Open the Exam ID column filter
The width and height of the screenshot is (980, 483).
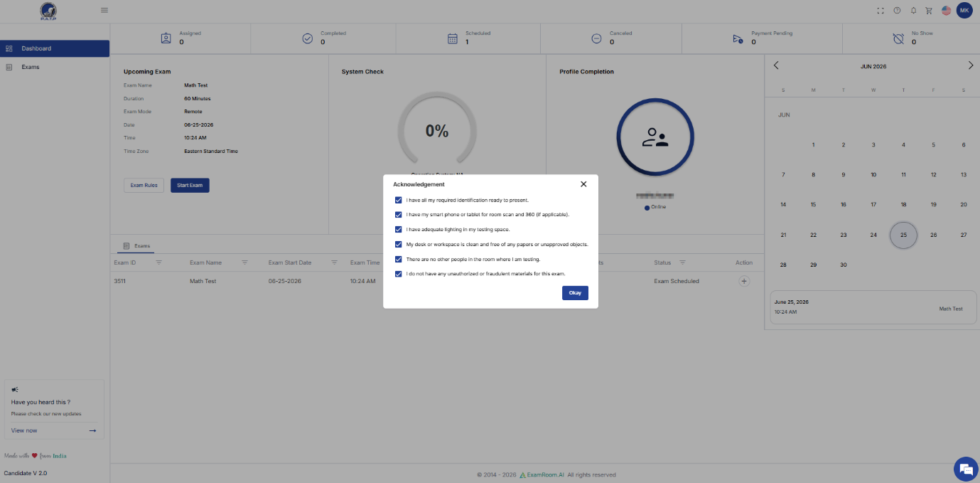pos(158,262)
